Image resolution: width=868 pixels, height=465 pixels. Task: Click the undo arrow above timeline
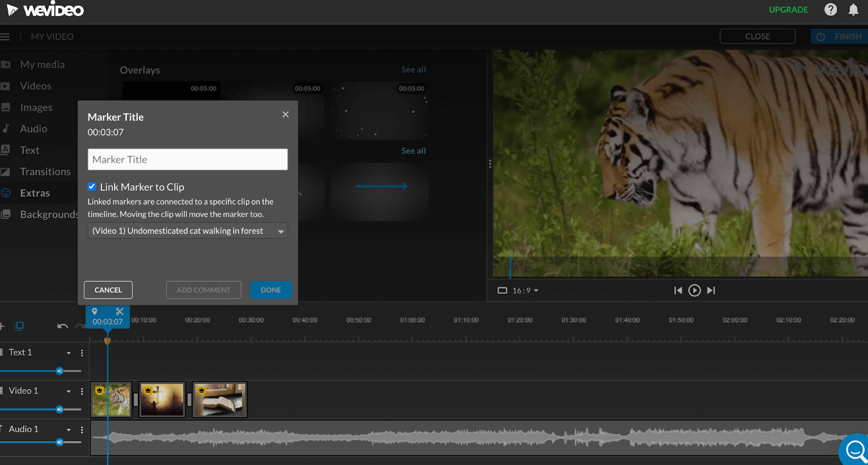(62, 326)
